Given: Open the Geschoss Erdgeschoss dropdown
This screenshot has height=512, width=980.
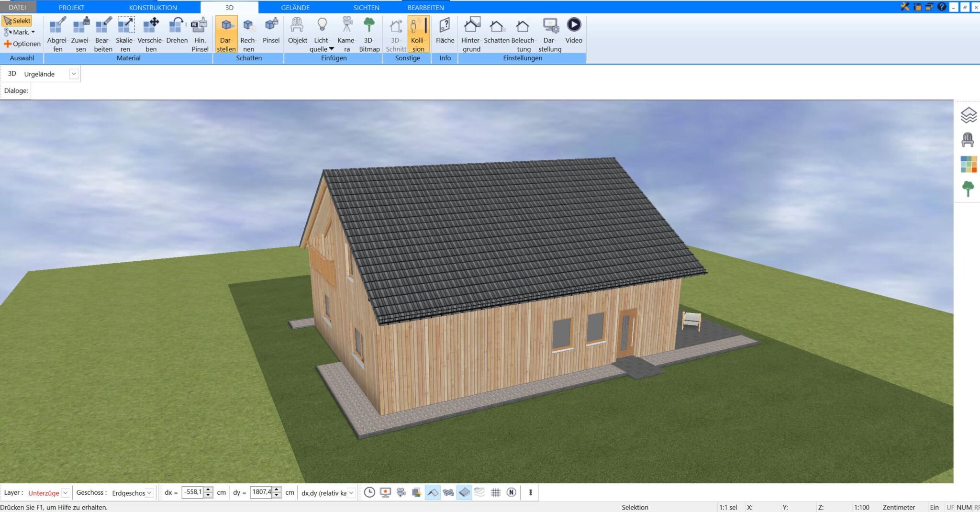Looking at the screenshot, I should tap(149, 493).
